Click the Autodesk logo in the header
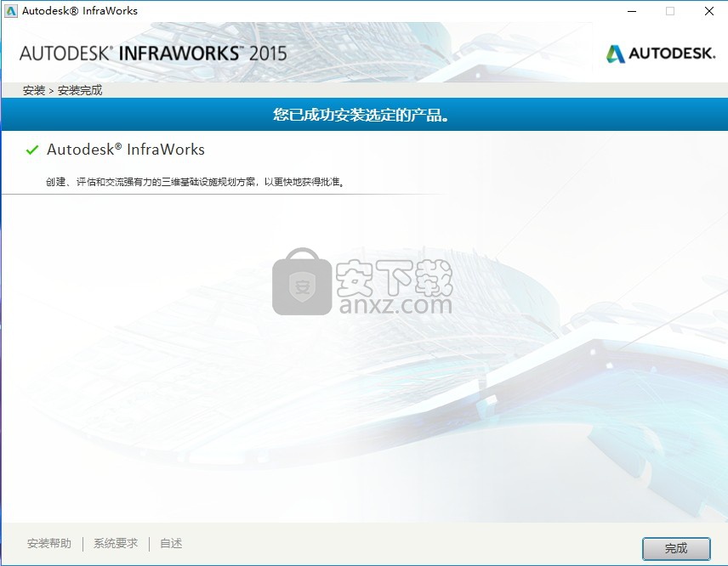The height and width of the screenshot is (566, 728). (x=661, y=54)
